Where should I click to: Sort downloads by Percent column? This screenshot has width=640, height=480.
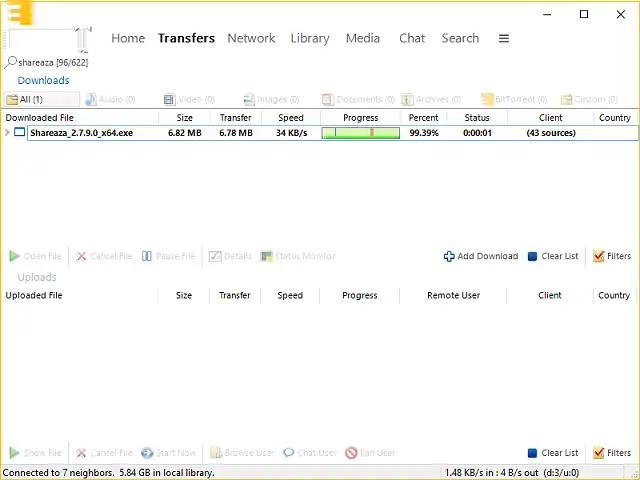(x=423, y=118)
